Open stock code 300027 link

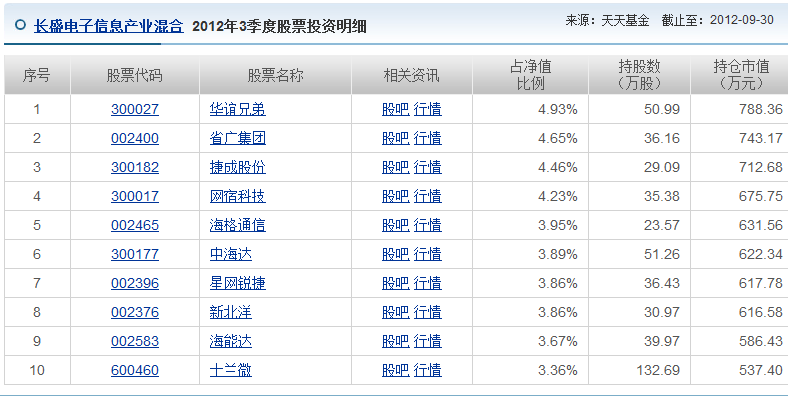pos(135,109)
